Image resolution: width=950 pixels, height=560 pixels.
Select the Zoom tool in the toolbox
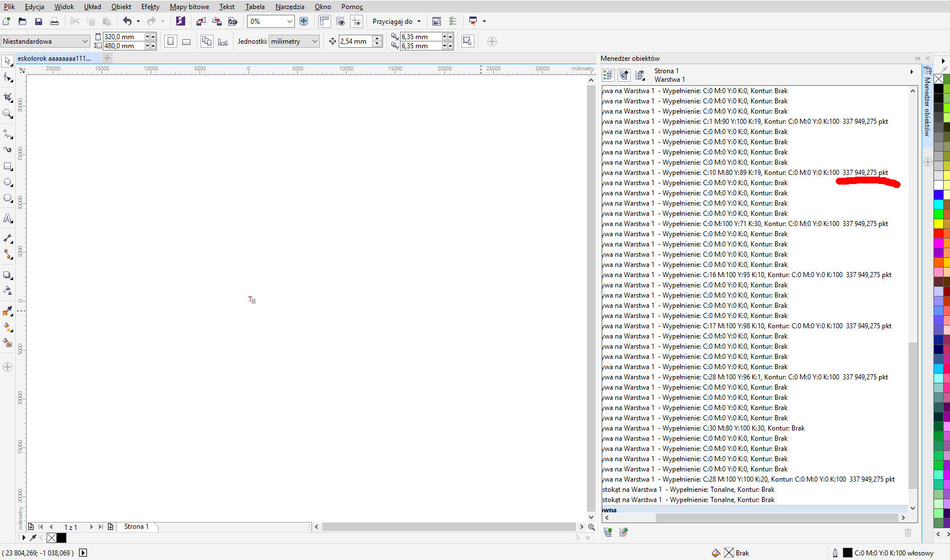click(8, 114)
